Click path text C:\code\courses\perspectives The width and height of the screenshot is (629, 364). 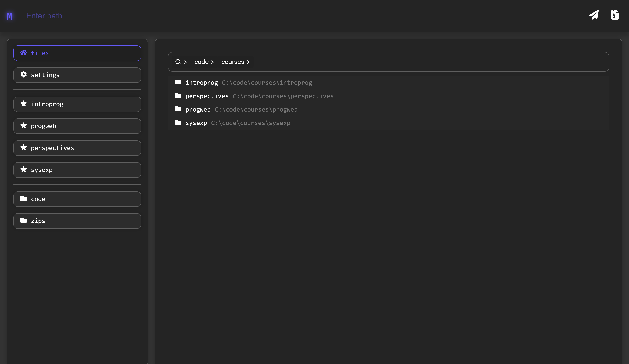click(283, 96)
